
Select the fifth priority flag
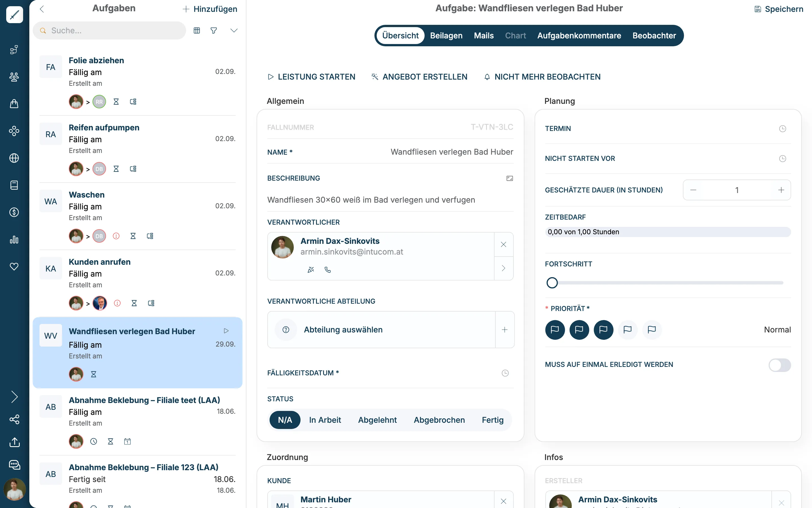652,330
